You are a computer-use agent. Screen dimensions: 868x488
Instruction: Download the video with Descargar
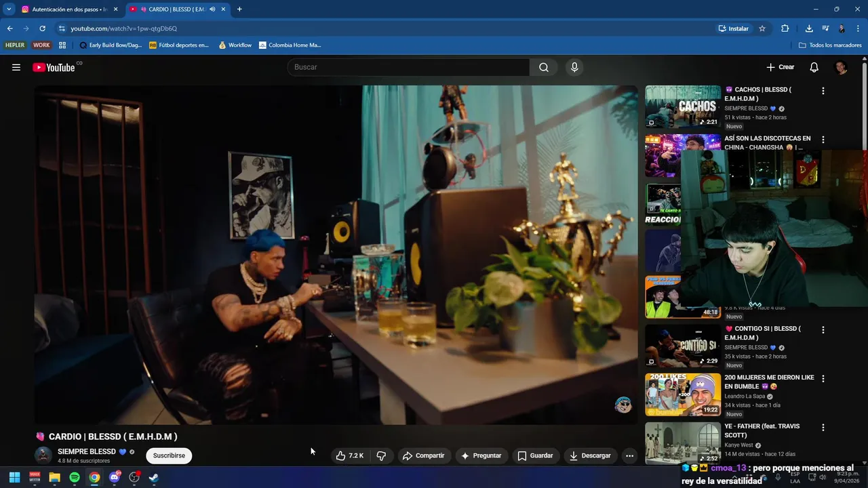[x=590, y=455]
